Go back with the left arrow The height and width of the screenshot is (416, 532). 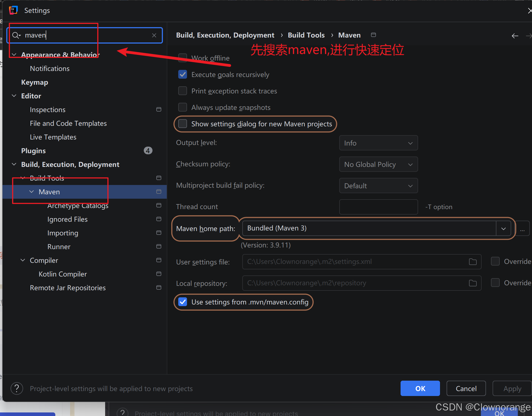(515, 36)
